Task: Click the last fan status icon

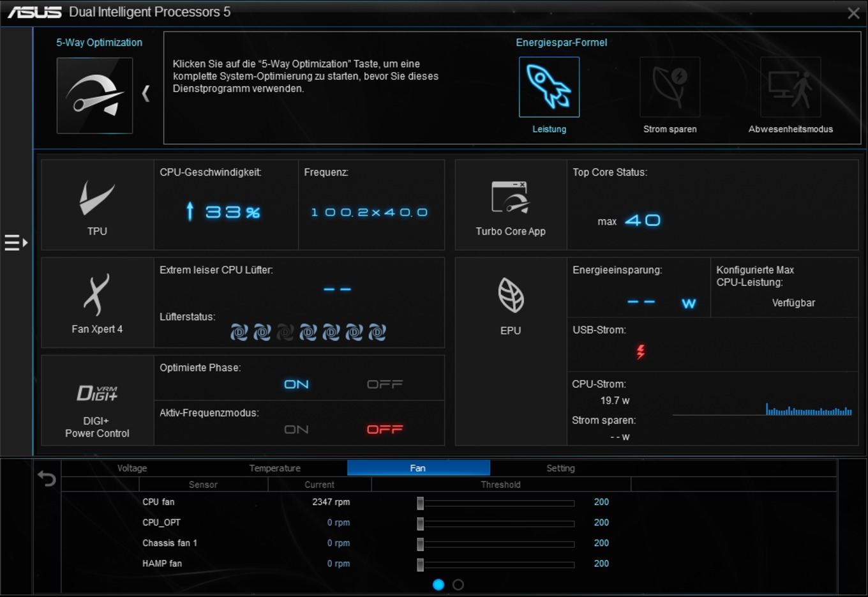Action: point(377,332)
